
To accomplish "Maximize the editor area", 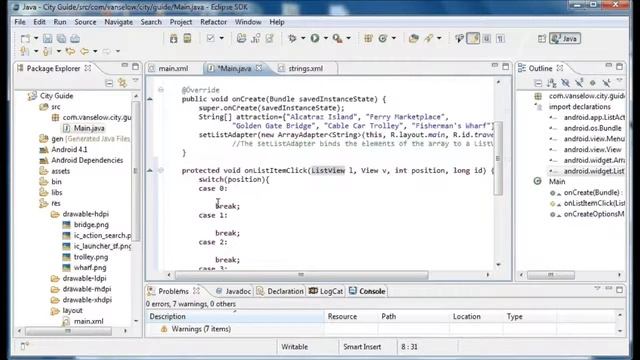I will point(506,67).
